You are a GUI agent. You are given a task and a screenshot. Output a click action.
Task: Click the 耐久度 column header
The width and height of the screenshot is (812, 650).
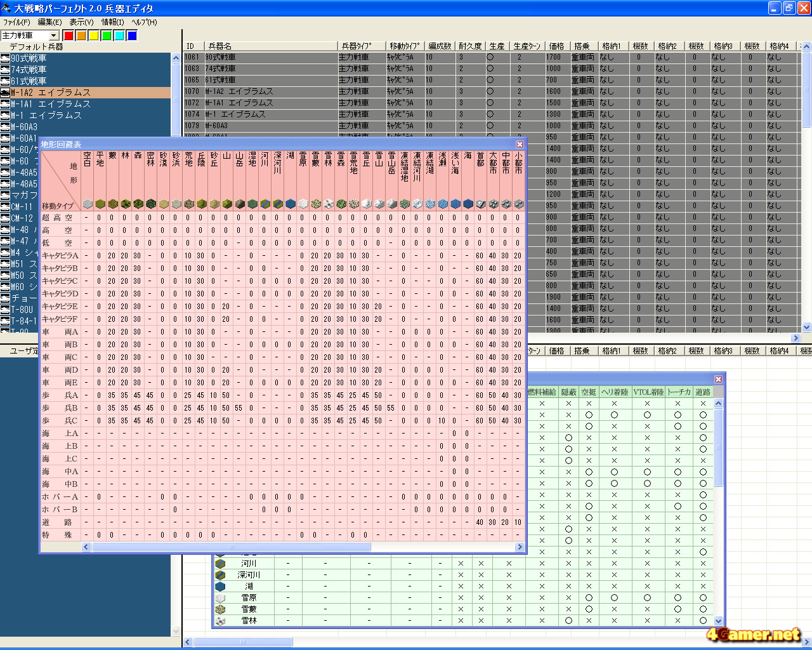click(x=470, y=46)
